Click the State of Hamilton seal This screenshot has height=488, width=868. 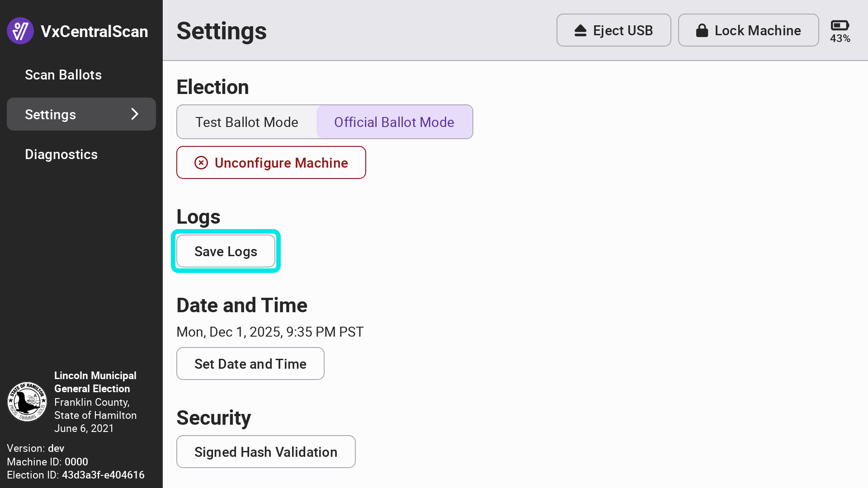pos(27,402)
